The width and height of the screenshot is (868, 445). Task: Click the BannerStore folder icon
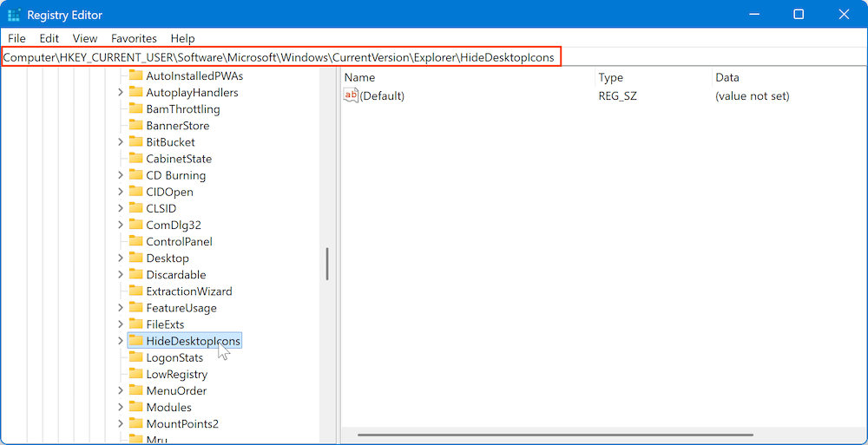[x=135, y=125]
